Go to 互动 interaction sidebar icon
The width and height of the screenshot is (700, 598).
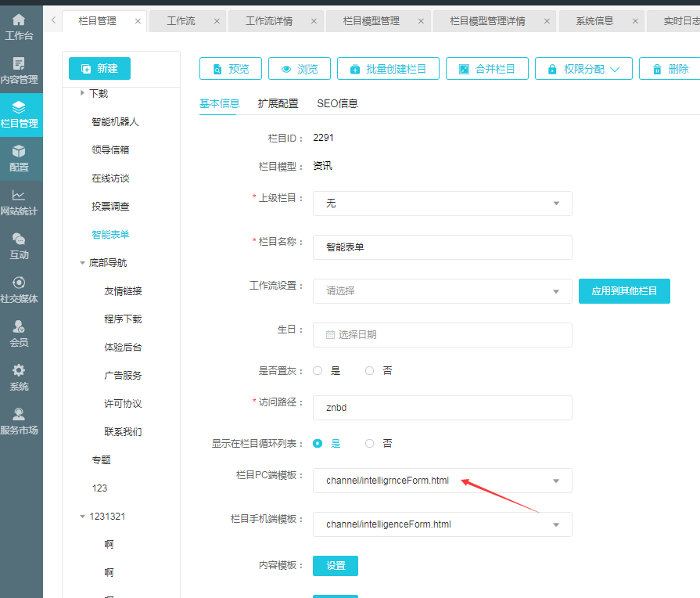pos(19,246)
